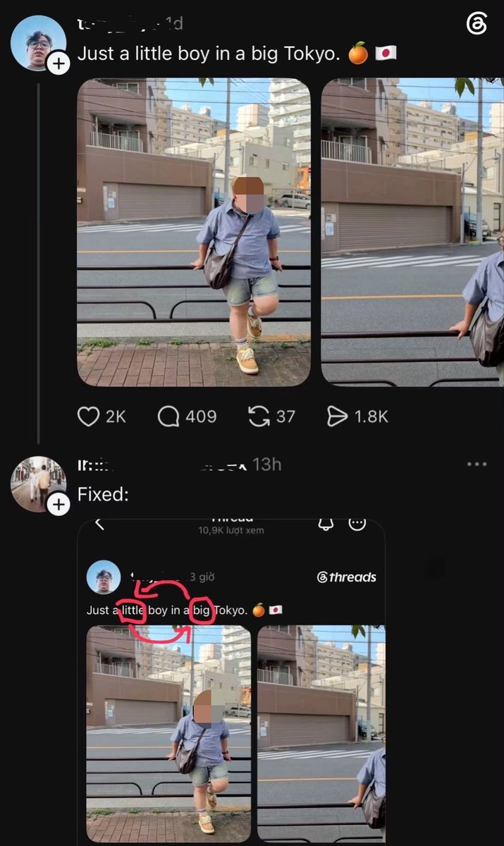
Task: Open circled three-dot menu in embedded screenshot
Action: tap(358, 524)
